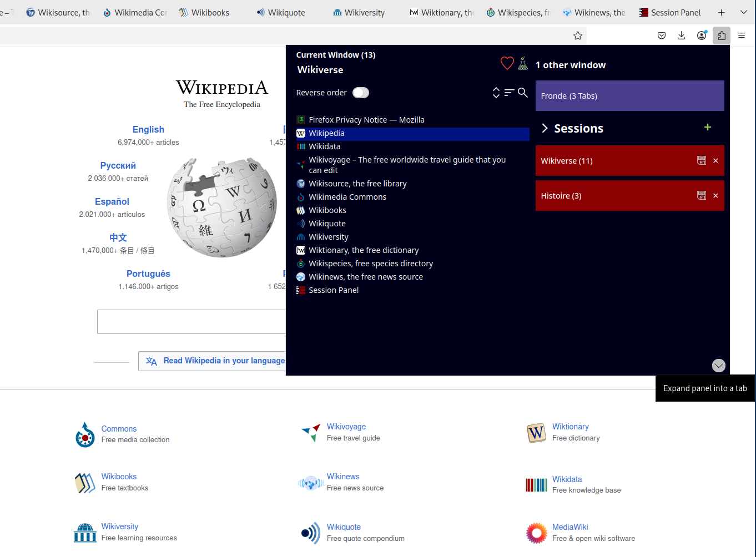Open the MediaWiki text link
The height and width of the screenshot is (557, 756).
coord(570,527)
